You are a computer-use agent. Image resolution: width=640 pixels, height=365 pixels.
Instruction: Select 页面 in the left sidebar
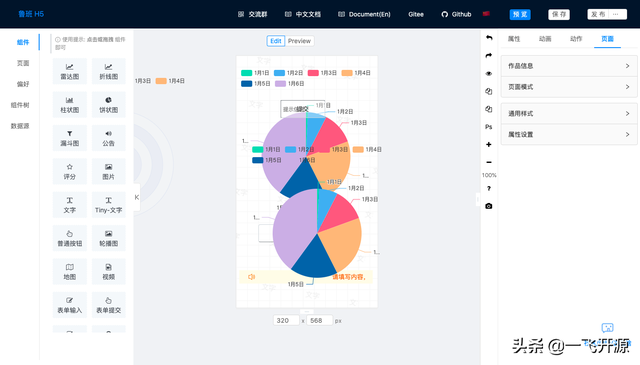[23, 63]
